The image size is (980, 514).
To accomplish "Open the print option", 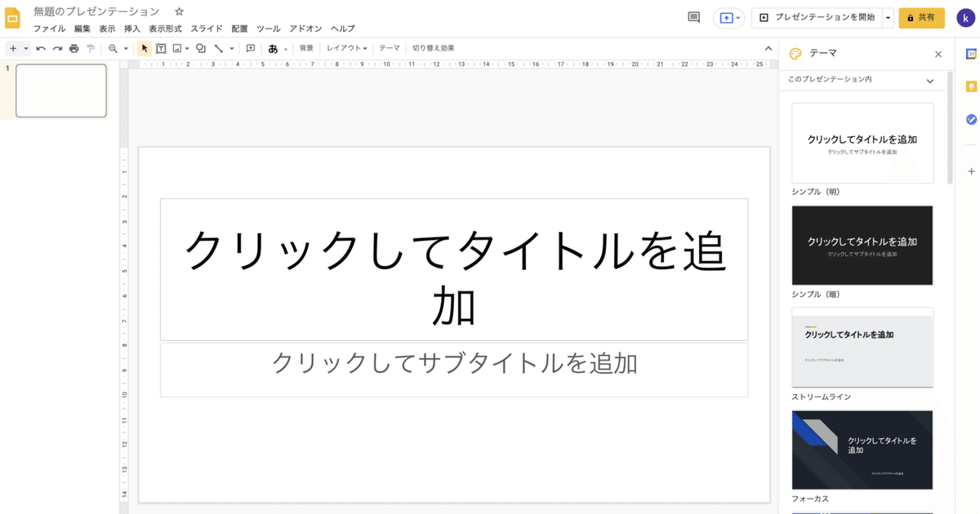I will [x=73, y=48].
